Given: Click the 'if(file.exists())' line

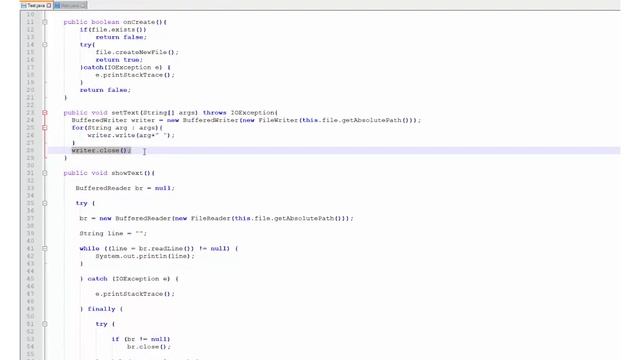Looking at the screenshot, I should [x=113, y=29].
